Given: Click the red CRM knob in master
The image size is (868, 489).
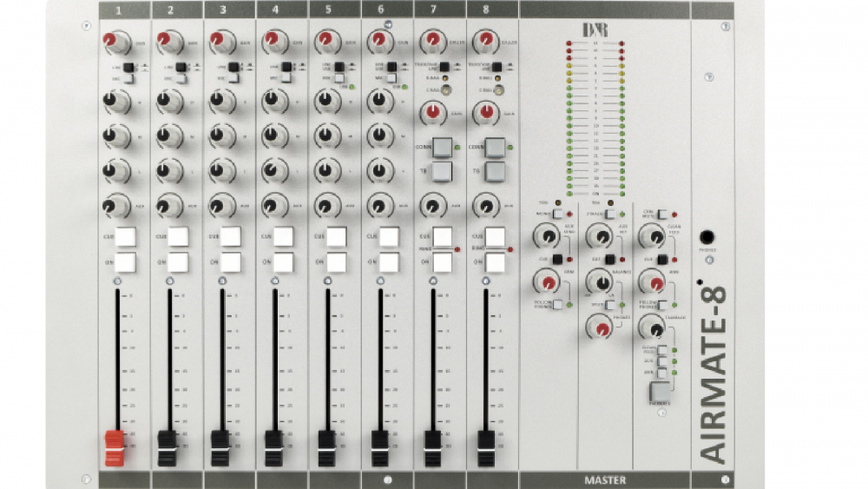Looking at the screenshot, I should (x=547, y=282).
